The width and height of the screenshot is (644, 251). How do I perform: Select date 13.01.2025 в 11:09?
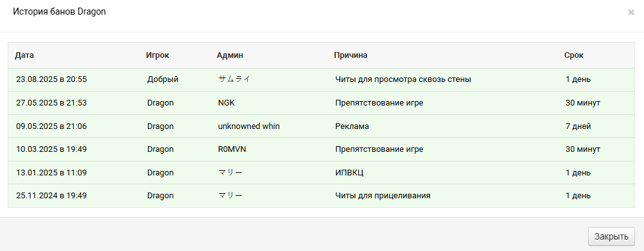(51, 173)
